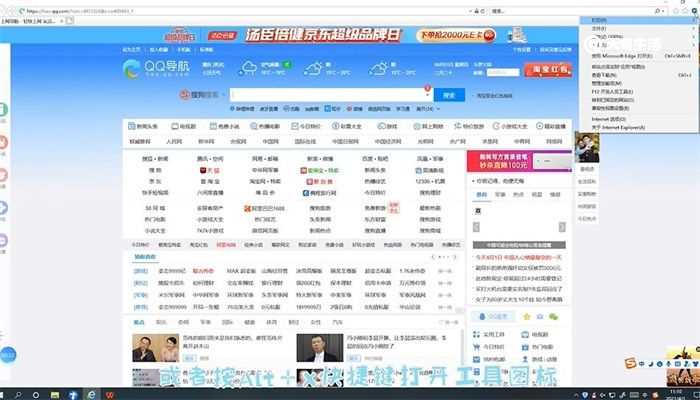The width and height of the screenshot is (700, 400).
Task: Open Internet 选项(O)
Action: click(639, 119)
